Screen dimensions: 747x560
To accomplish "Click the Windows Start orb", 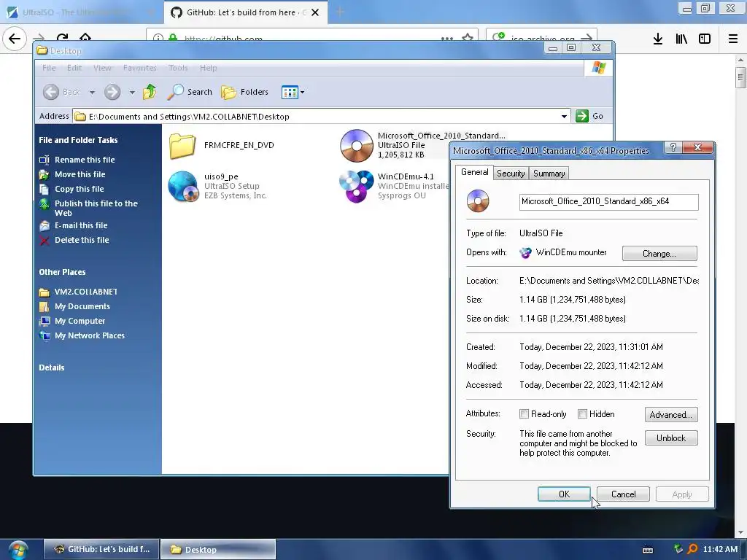I will click(18, 550).
